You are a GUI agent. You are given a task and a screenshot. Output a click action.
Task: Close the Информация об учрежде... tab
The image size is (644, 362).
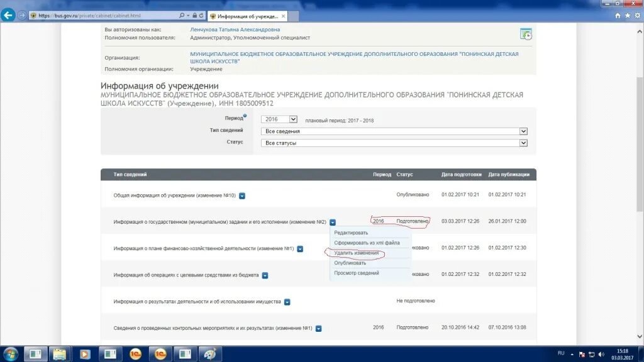click(283, 16)
